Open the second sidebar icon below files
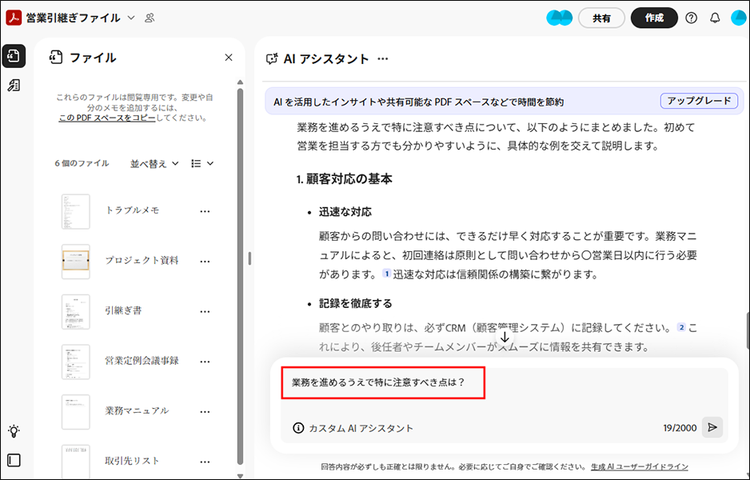The width and height of the screenshot is (750, 480). tap(14, 86)
